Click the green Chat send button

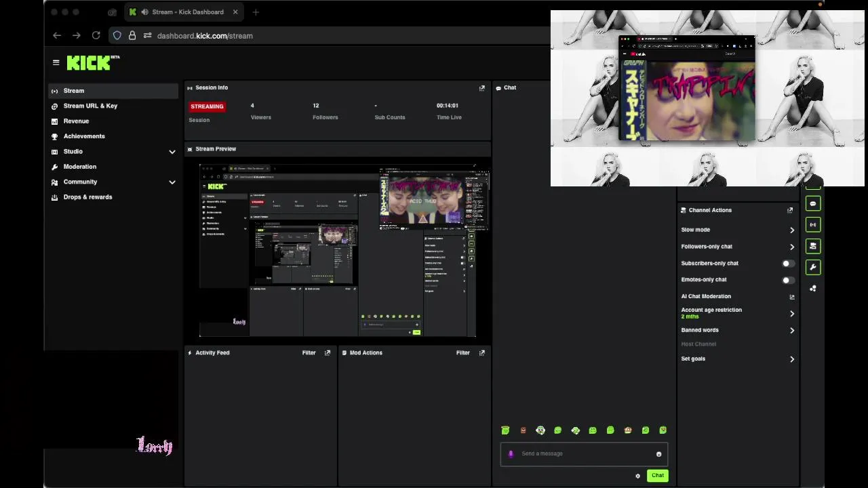click(x=658, y=476)
